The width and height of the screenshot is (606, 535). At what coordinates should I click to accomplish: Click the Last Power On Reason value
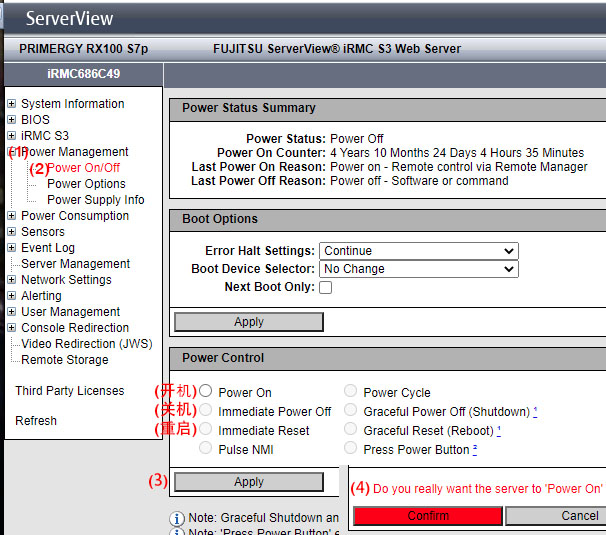click(x=459, y=167)
